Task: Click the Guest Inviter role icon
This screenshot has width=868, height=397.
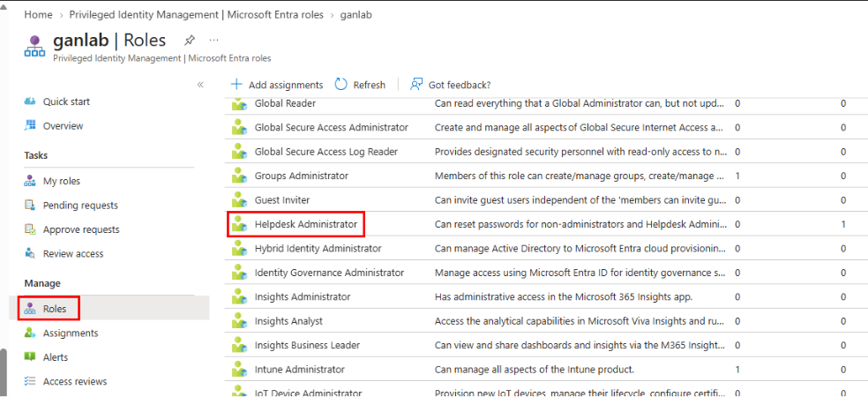Action: (x=239, y=200)
